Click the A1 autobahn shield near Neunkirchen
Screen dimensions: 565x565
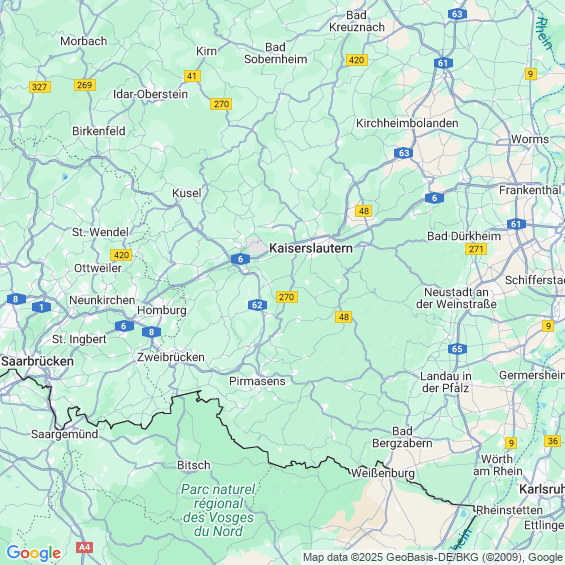click(x=41, y=307)
